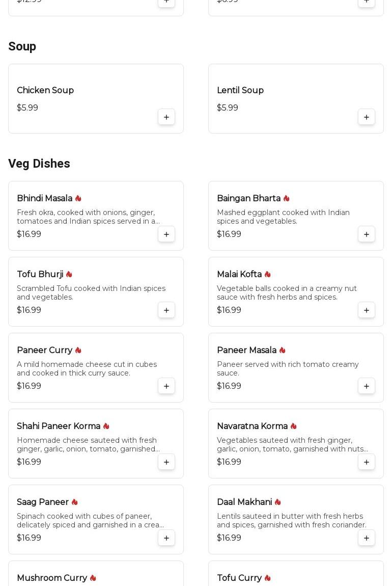Add Saag Paneer to the cart
The image size is (392, 586).
click(166, 538)
